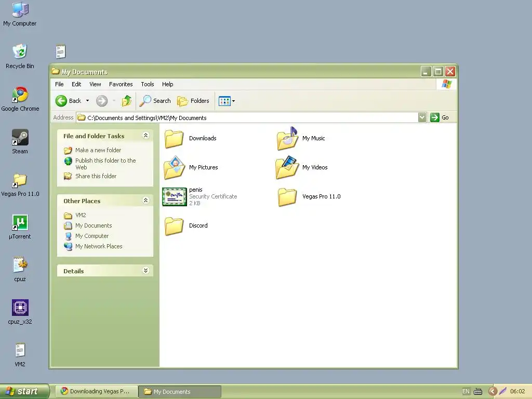This screenshot has height=399, width=532.
Task: Switch to Downloading Vegas Chrome taskbar button
Action: [x=97, y=392]
